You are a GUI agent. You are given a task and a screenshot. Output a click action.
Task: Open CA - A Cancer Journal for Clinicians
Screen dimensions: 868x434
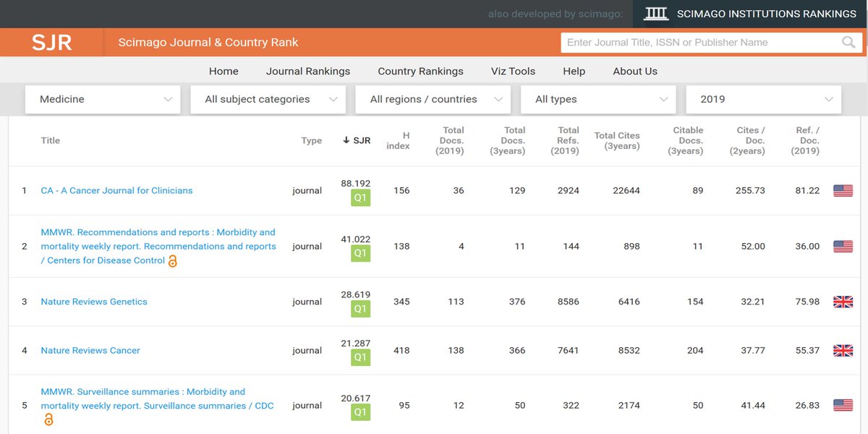click(x=116, y=191)
